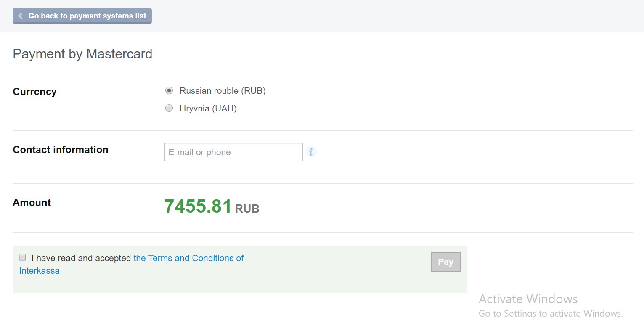The height and width of the screenshot is (317, 644).
Task: Click the grey RUB unit beside the amount
Action: coord(247,209)
